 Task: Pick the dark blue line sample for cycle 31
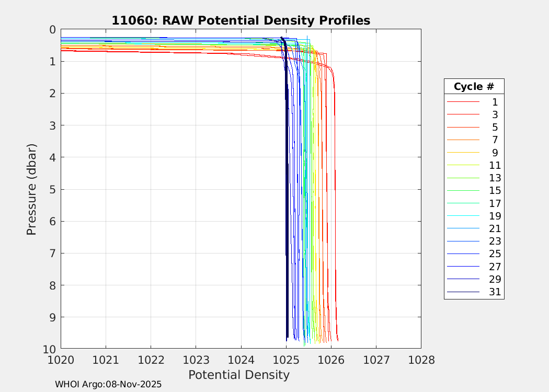(x=463, y=292)
